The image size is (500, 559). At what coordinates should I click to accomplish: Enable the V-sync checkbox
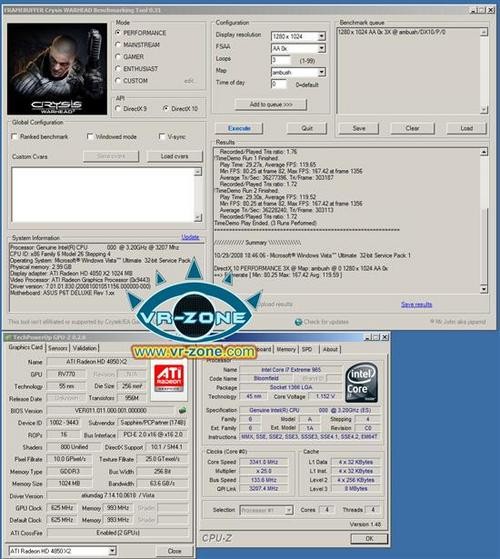click(x=162, y=137)
